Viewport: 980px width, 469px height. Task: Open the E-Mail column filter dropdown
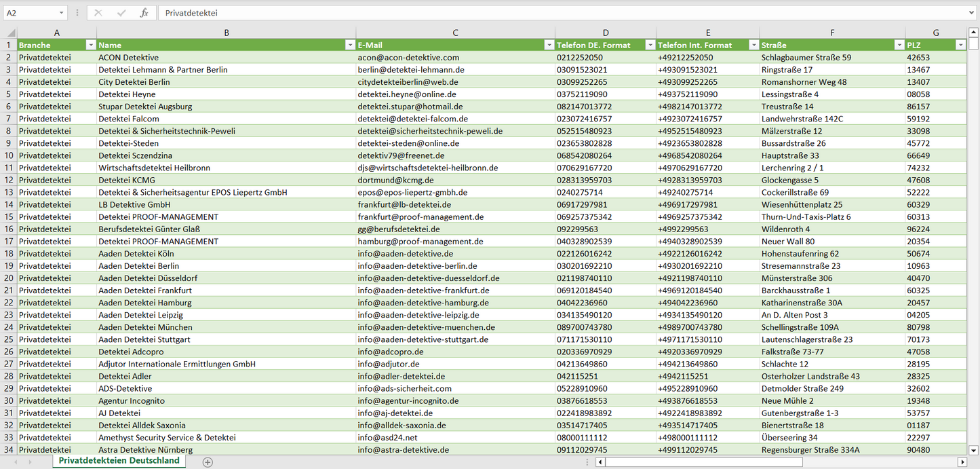(549, 45)
